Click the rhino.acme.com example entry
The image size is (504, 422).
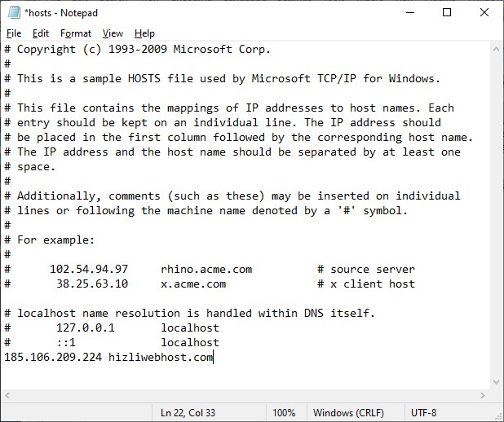pos(206,270)
